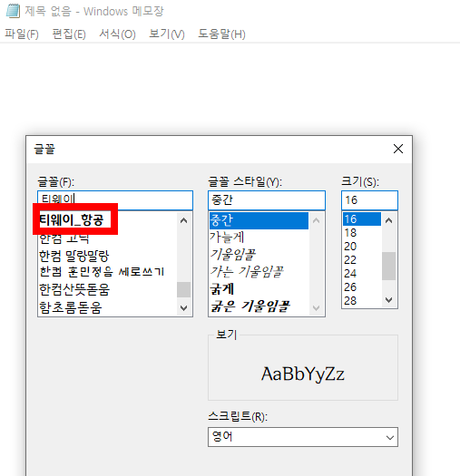Select size 24 in size list
The image size is (460, 476).
pos(350,274)
